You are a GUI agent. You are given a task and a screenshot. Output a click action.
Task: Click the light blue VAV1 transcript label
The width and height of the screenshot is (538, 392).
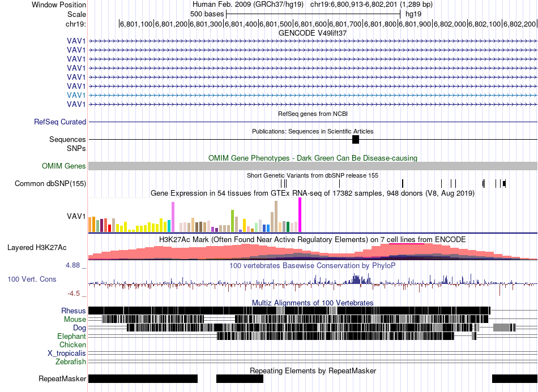76,95
